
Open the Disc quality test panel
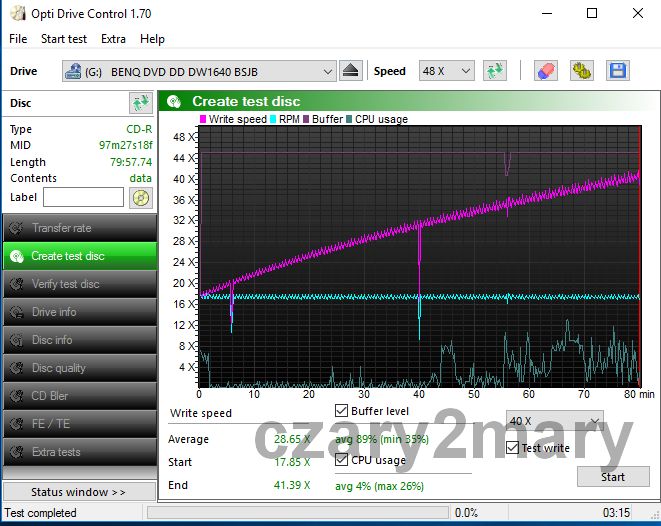(78, 368)
